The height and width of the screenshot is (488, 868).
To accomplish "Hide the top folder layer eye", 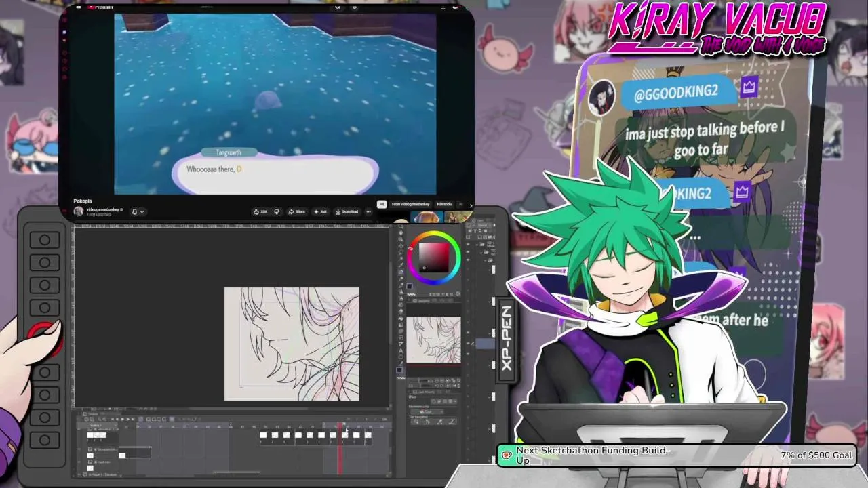I will [x=468, y=244].
